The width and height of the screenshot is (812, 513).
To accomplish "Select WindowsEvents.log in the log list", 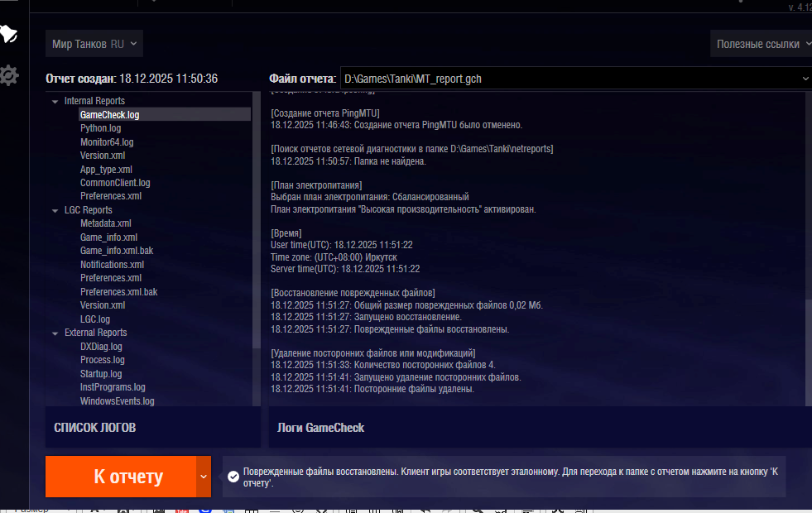I will (x=117, y=401).
